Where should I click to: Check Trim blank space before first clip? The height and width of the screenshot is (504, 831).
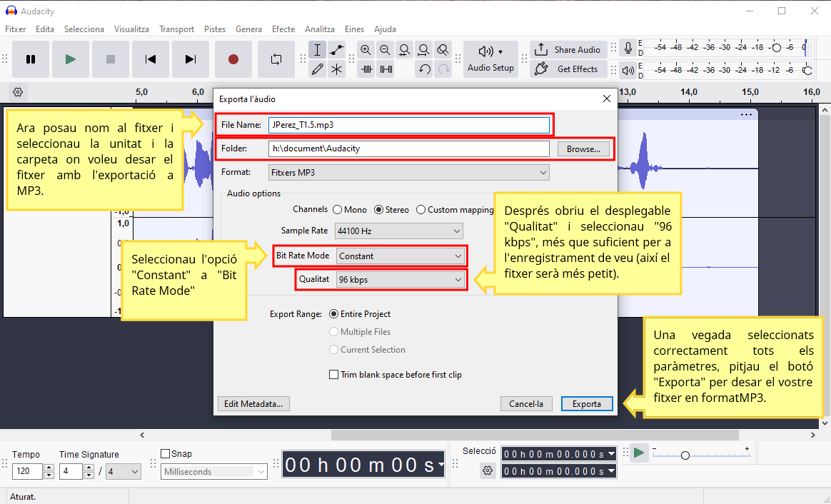coord(334,375)
